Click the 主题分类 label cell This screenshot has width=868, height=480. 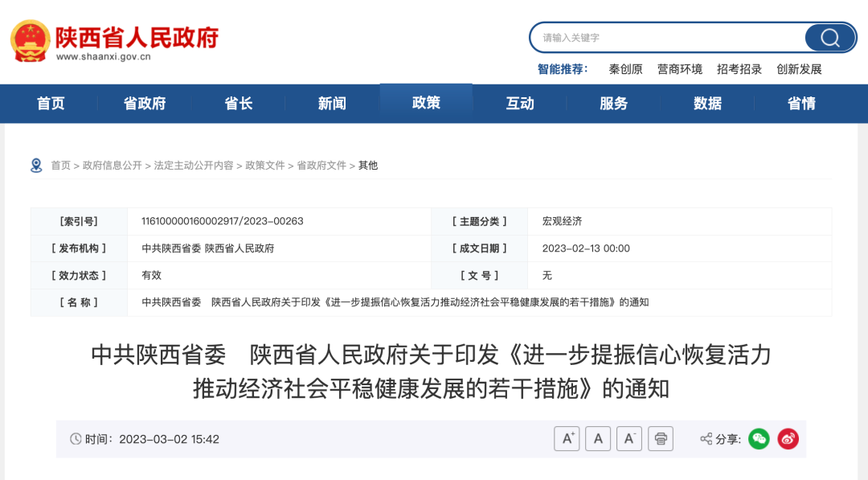479,221
